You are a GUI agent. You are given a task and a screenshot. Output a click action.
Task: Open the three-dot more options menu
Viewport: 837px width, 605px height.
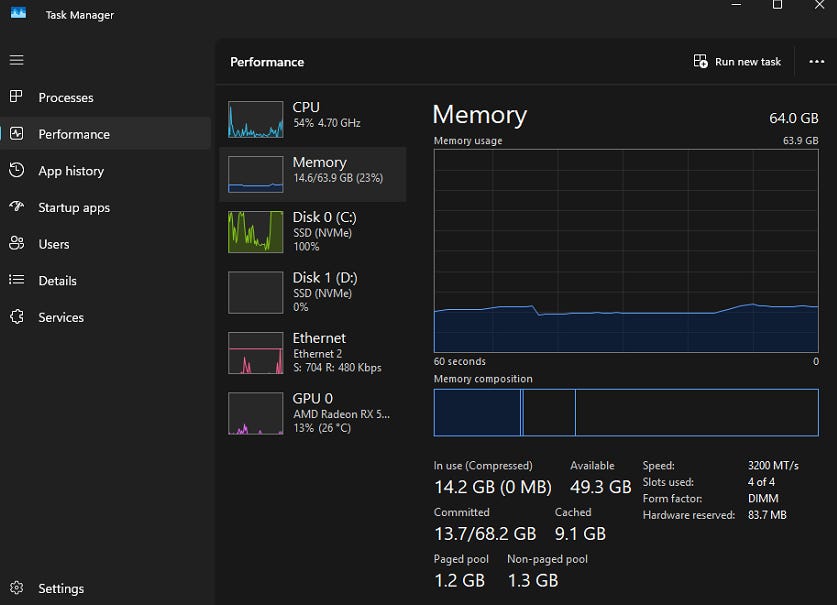(x=816, y=62)
